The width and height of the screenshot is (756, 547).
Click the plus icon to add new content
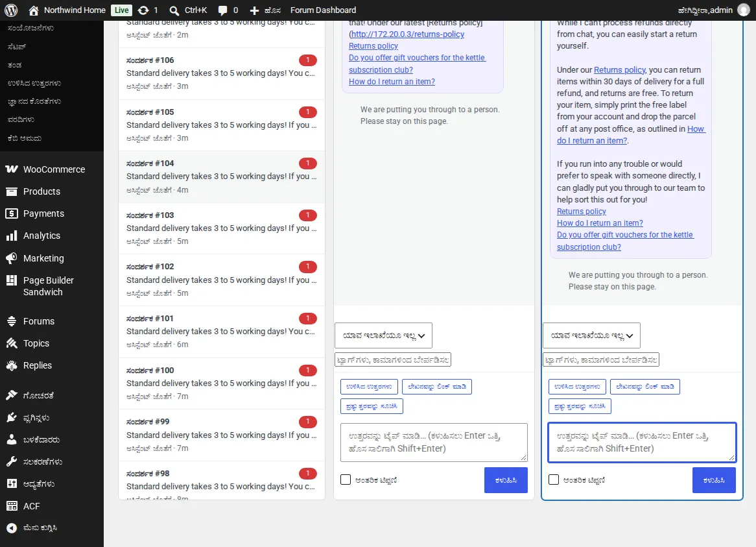[254, 10]
